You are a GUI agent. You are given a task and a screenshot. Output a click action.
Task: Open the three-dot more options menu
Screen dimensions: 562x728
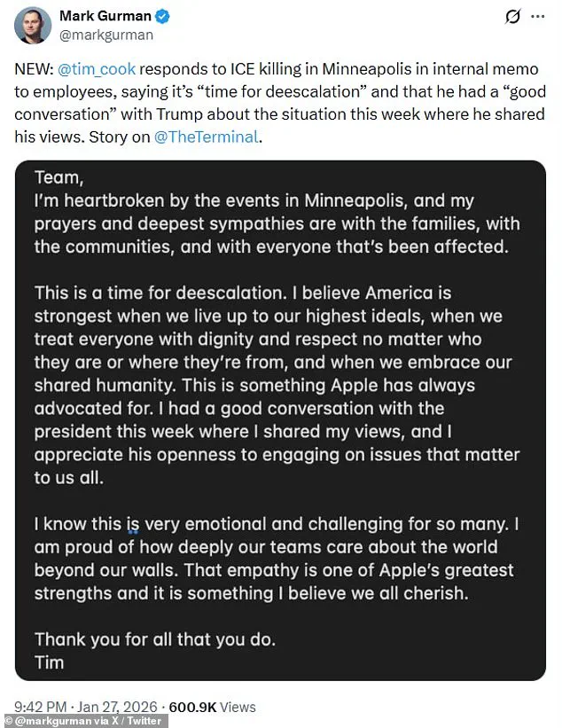coord(537,17)
